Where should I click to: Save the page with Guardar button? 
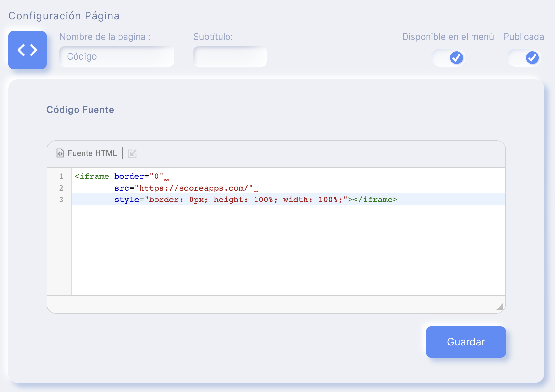pos(466,342)
